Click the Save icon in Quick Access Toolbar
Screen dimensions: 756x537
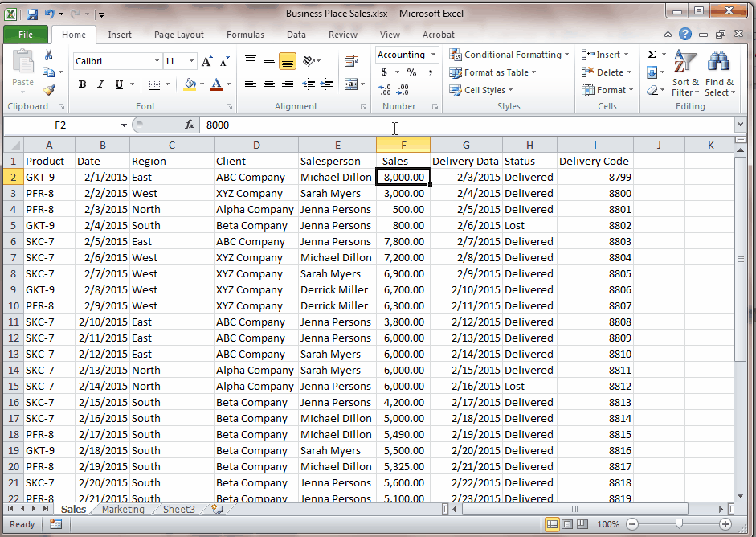[x=32, y=14]
